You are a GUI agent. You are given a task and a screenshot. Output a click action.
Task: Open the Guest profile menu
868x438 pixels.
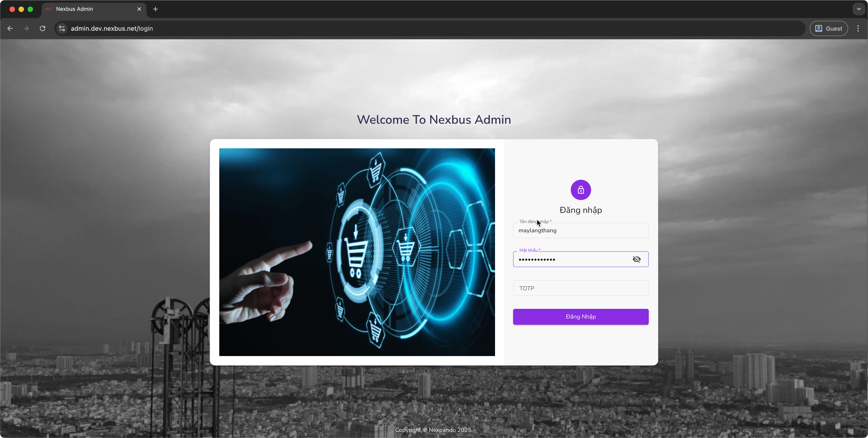point(829,29)
